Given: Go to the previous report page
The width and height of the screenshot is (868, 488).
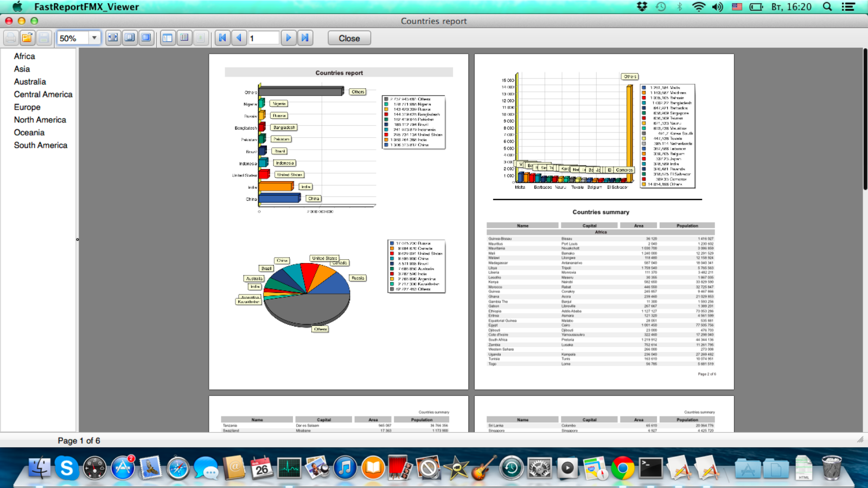Looking at the screenshot, I should (x=239, y=38).
